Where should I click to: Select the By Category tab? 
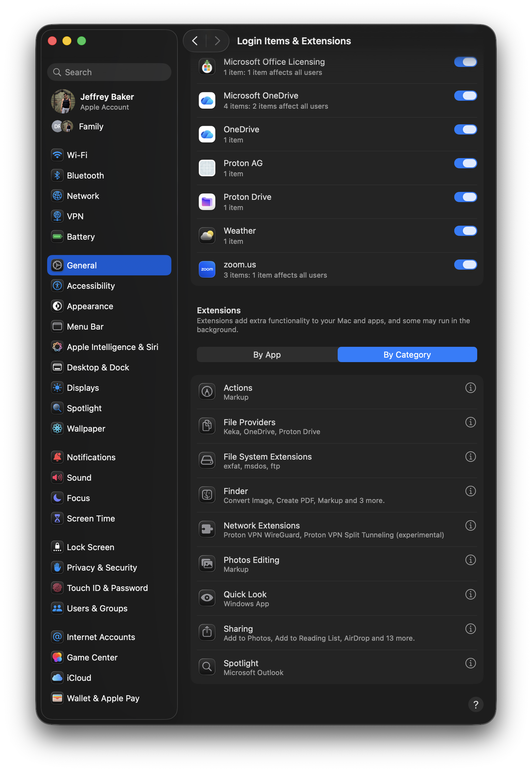click(407, 354)
